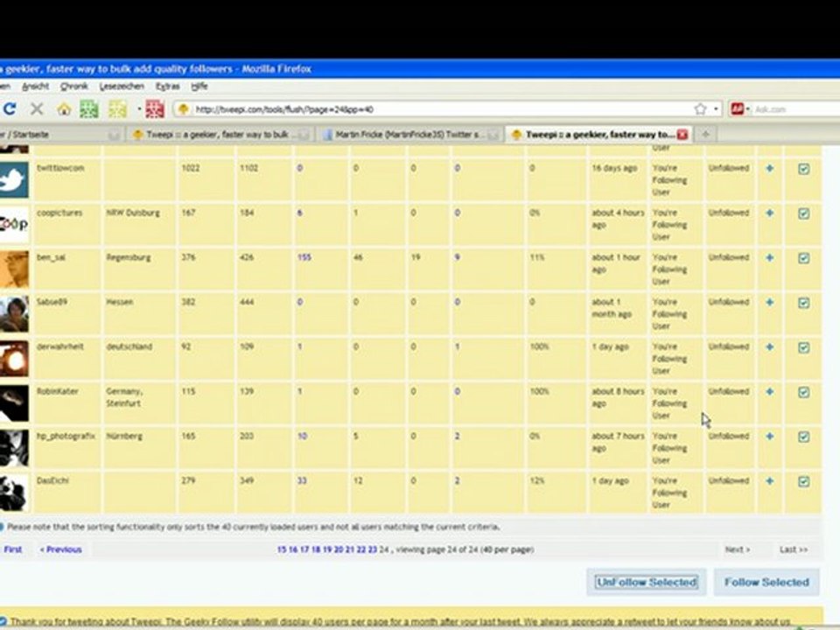Jump to page 20 link
840x630 pixels.
[x=338, y=549]
